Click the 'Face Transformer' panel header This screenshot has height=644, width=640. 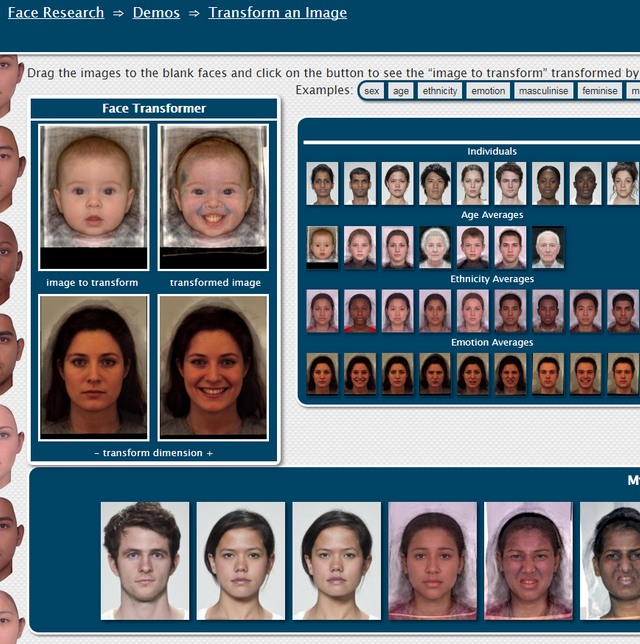(x=154, y=108)
